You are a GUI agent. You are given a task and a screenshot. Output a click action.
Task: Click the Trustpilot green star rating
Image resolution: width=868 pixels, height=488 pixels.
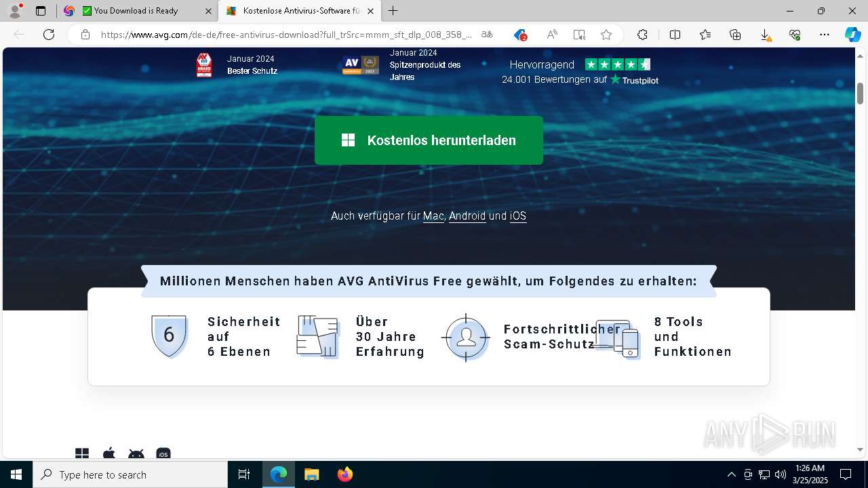pyautogui.click(x=618, y=64)
